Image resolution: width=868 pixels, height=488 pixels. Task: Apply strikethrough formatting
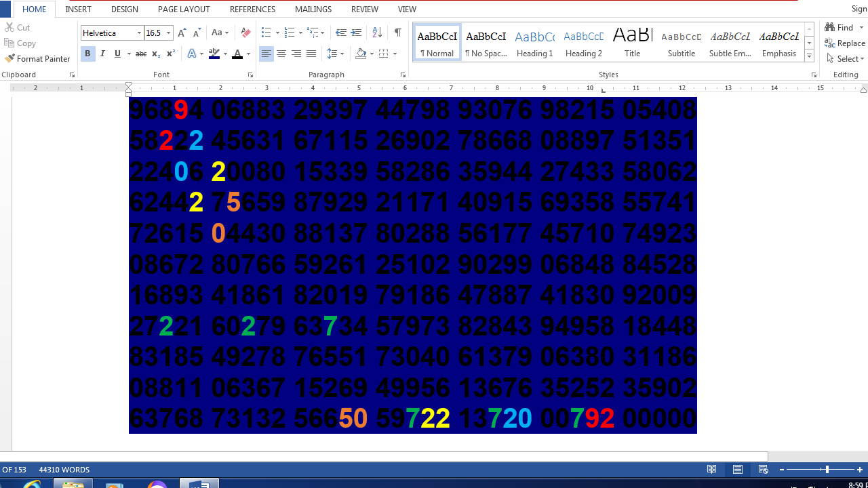pos(140,54)
